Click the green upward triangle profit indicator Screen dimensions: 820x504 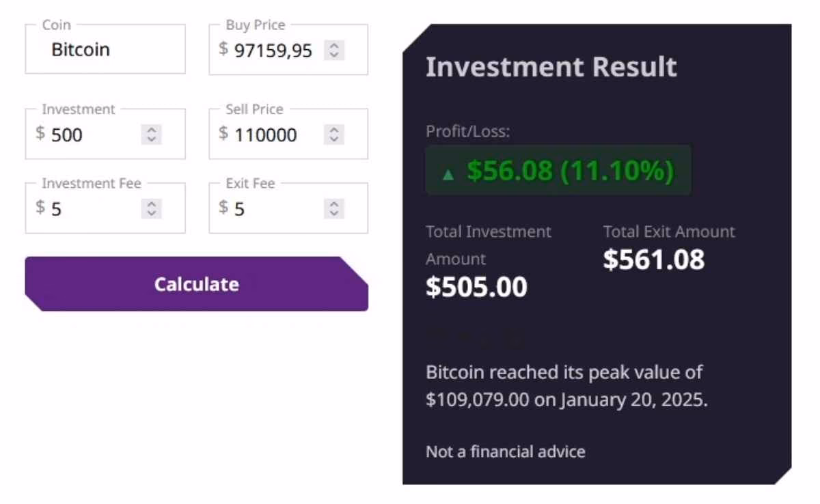pos(449,173)
